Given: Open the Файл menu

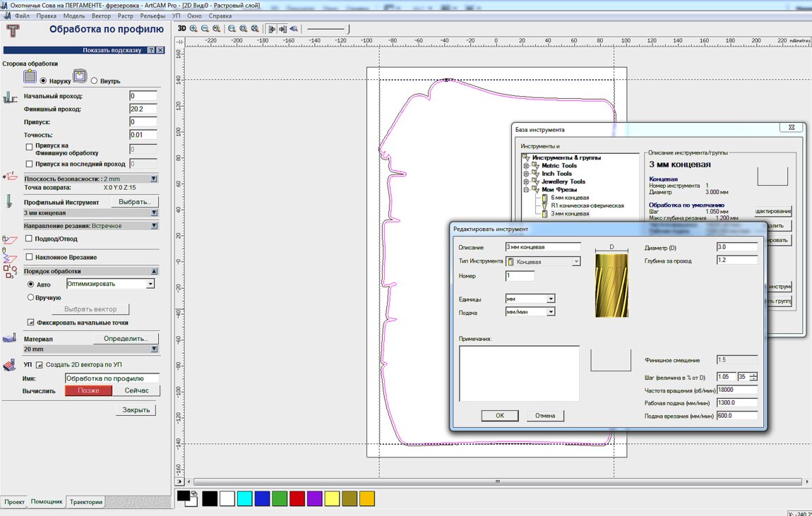Looking at the screenshot, I should [x=23, y=16].
